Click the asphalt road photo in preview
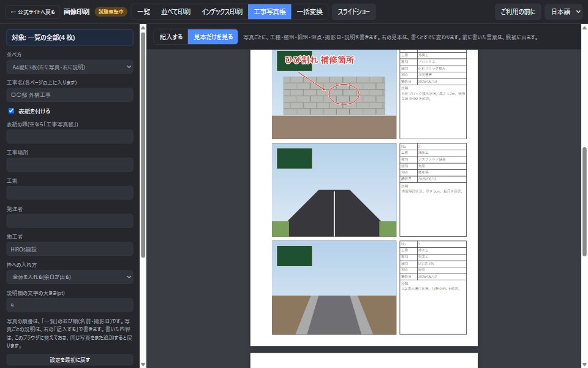This screenshot has width=588, height=368. coord(334,190)
